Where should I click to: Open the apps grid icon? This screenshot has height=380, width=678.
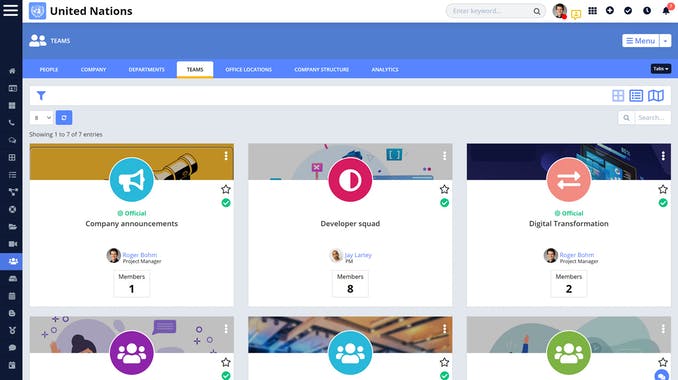(x=592, y=11)
